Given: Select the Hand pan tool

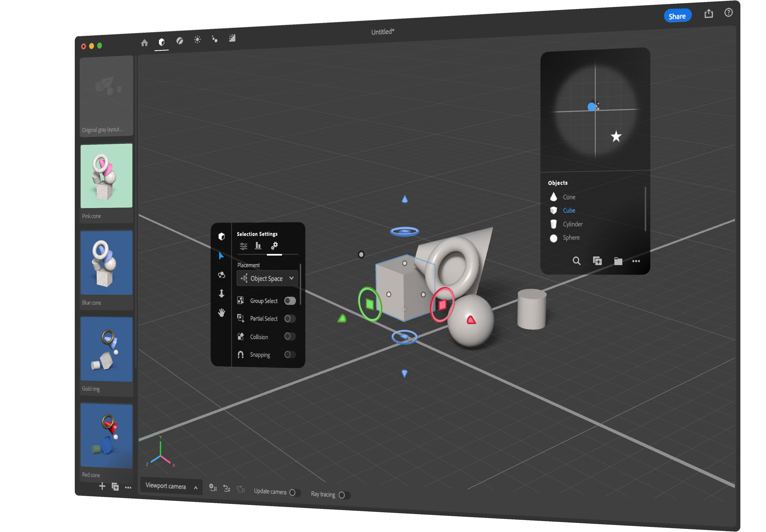Looking at the screenshot, I should coord(221,313).
